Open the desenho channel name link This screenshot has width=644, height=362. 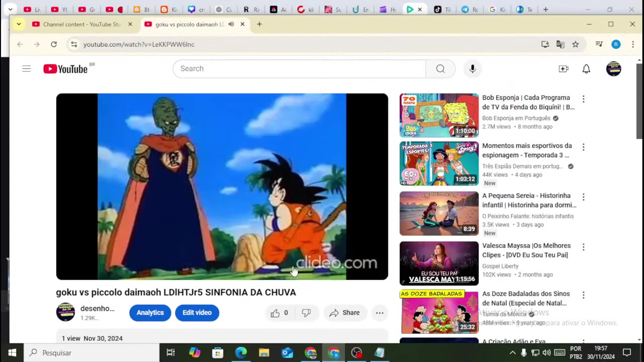(x=98, y=308)
